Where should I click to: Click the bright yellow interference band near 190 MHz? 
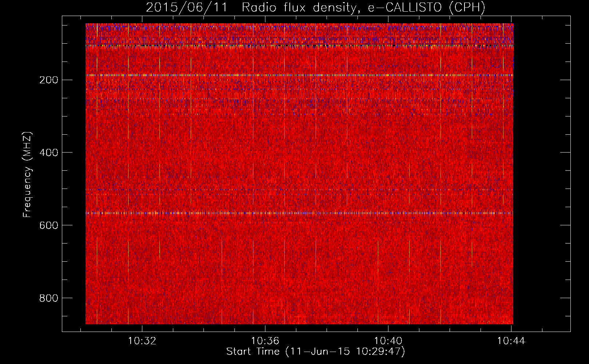click(x=299, y=75)
